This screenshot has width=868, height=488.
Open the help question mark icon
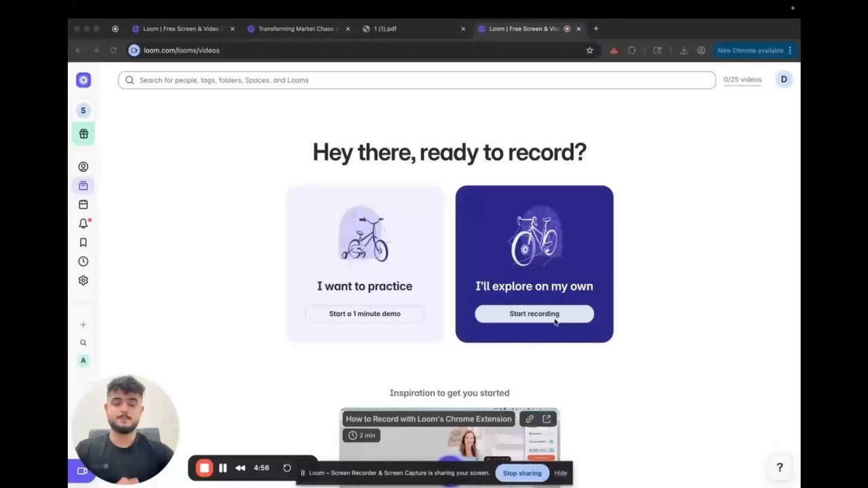click(x=780, y=468)
